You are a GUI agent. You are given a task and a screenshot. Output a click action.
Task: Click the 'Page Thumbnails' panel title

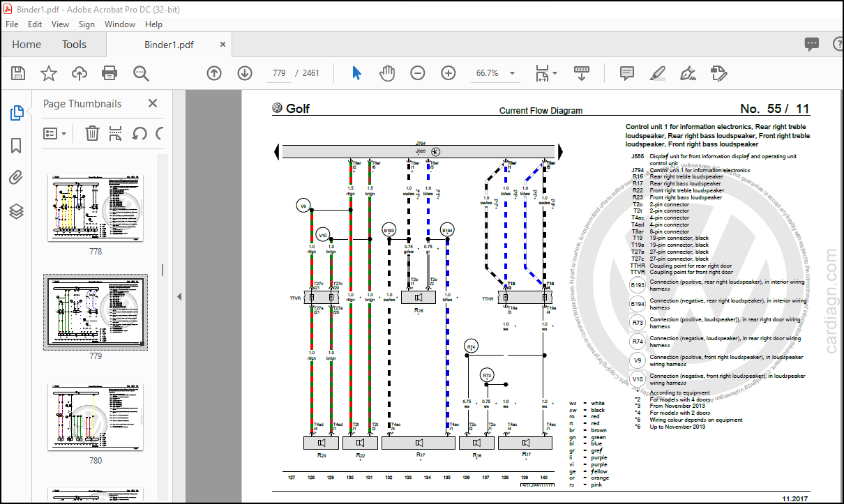(x=82, y=103)
